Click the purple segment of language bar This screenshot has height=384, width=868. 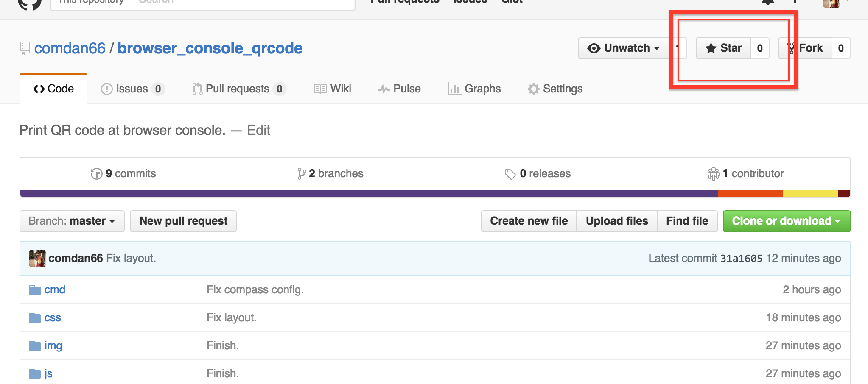(x=369, y=193)
